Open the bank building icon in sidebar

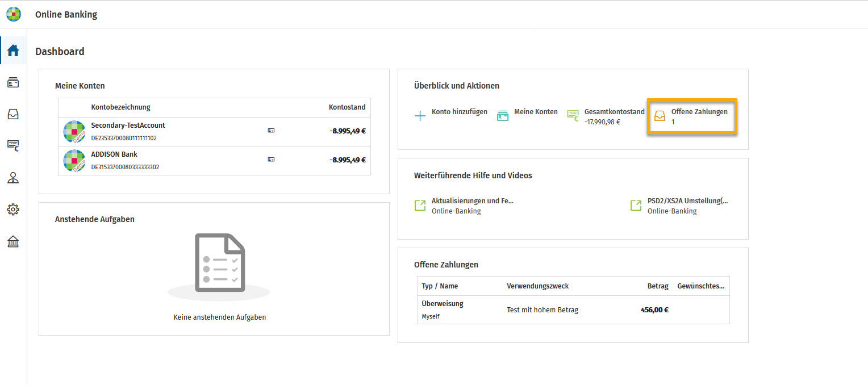coord(13,242)
